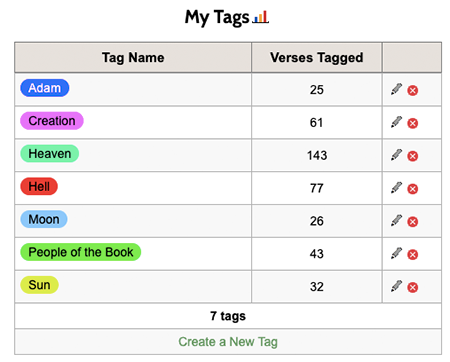The height and width of the screenshot is (362, 450).
Task: Edit the Sun tag
Action: pyautogui.click(x=396, y=286)
